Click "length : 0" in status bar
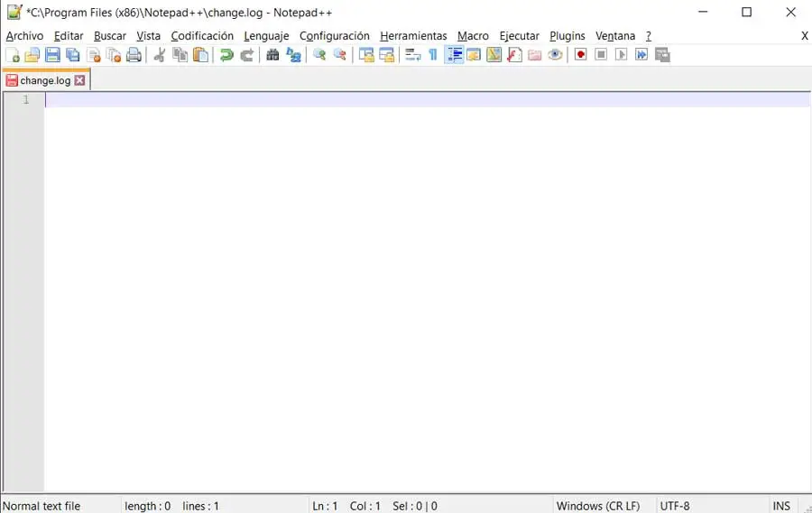 pyautogui.click(x=148, y=506)
